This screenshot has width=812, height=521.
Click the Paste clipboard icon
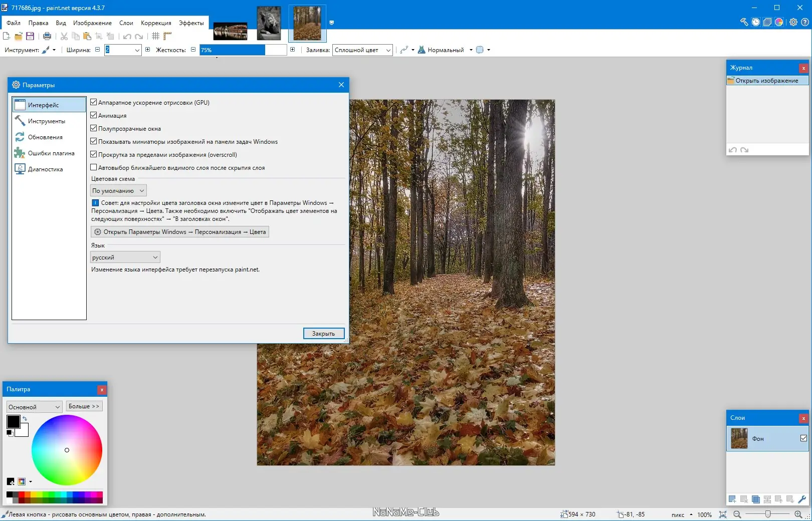point(87,36)
